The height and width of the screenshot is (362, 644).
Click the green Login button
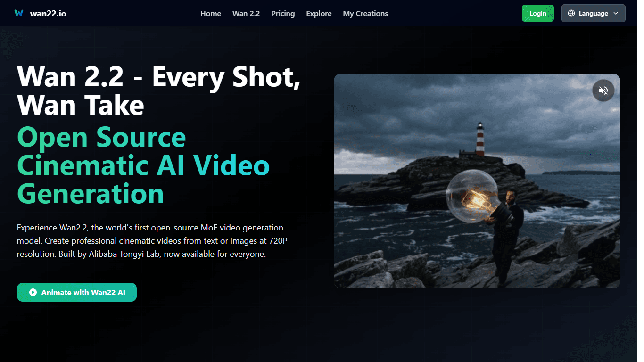[x=538, y=13]
